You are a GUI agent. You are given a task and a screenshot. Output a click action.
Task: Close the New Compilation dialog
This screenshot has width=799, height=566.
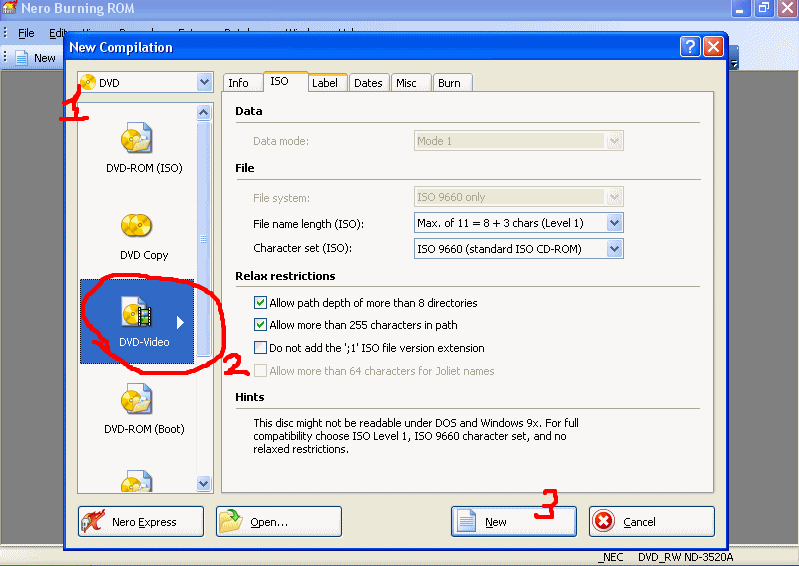(x=713, y=47)
